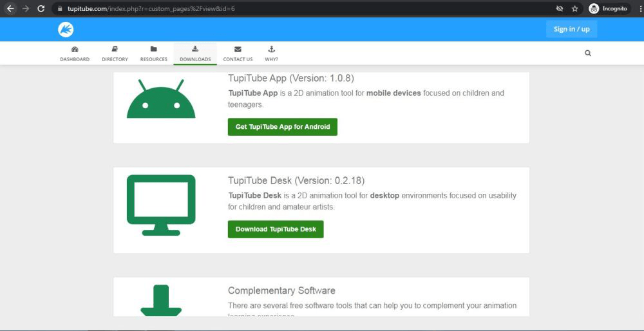Select the DIRECTORY menu label
Image resolution: width=644 pixels, height=331 pixels.
click(x=115, y=59)
